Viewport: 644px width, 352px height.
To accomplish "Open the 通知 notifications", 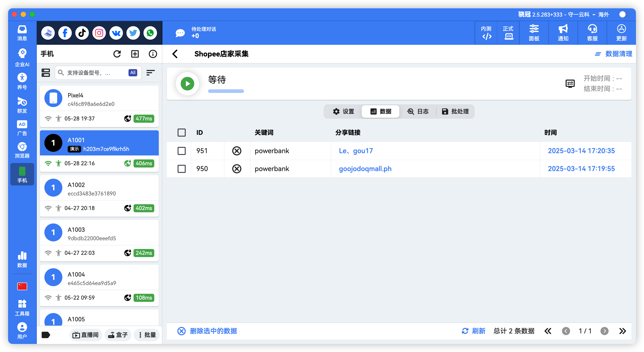I will click(x=563, y=33).
